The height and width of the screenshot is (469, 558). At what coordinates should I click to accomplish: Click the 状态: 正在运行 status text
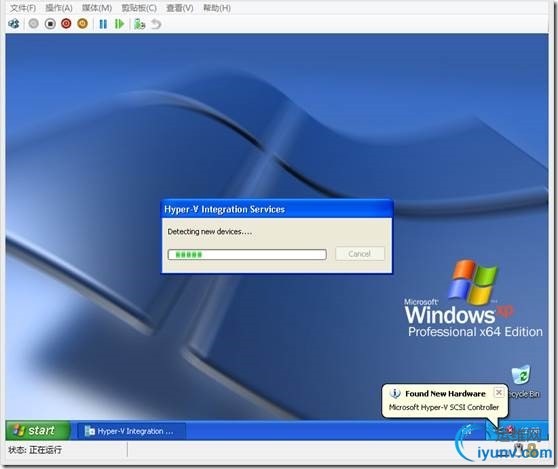point(35,450)
